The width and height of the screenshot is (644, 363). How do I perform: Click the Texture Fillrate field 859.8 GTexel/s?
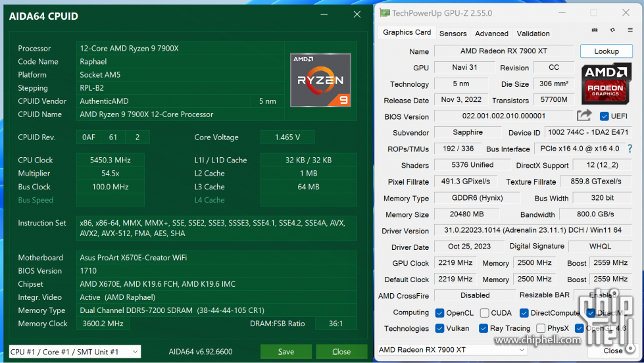click(x=595, y=181)
